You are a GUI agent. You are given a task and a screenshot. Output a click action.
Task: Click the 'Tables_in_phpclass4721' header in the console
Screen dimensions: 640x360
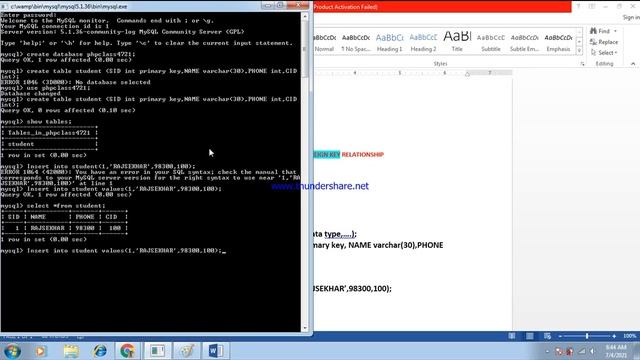point(49,133)
